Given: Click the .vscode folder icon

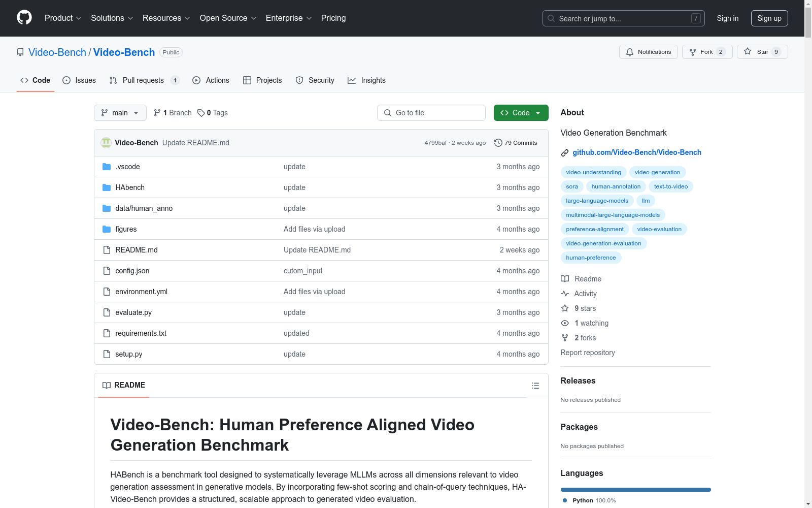Looking at the screenshot, I should tap(107, 167).
